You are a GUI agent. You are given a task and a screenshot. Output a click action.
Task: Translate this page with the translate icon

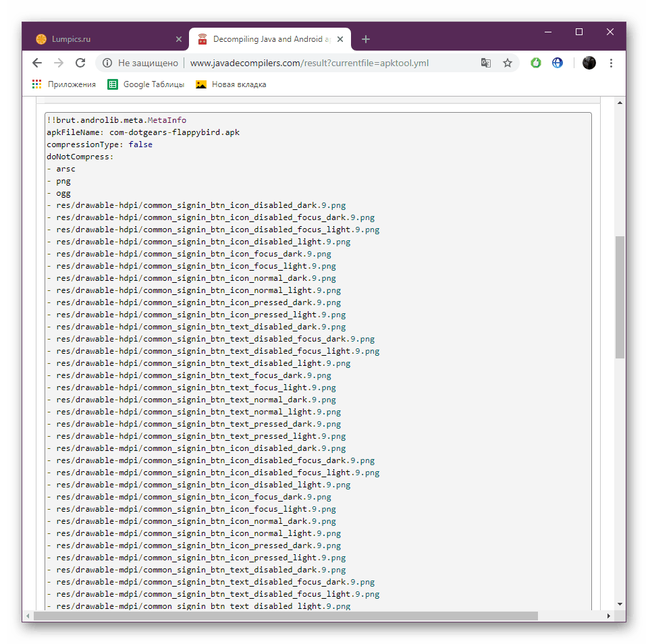(486, 63)
